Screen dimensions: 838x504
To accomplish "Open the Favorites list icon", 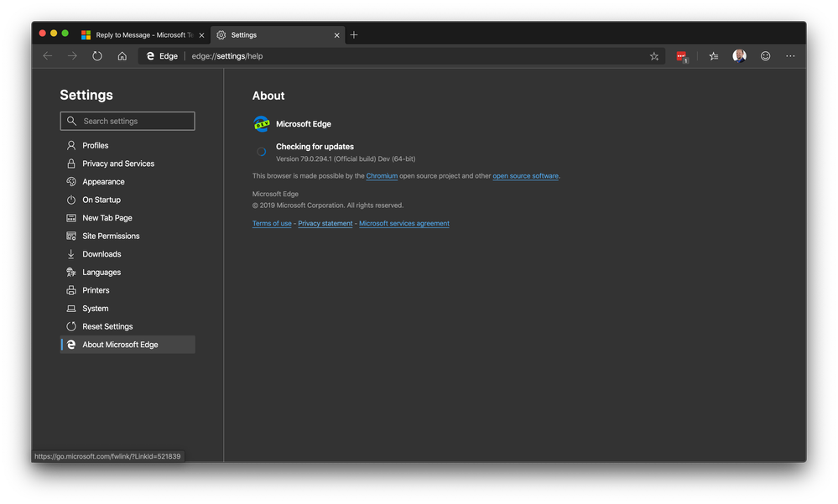I will click(714, 56).
